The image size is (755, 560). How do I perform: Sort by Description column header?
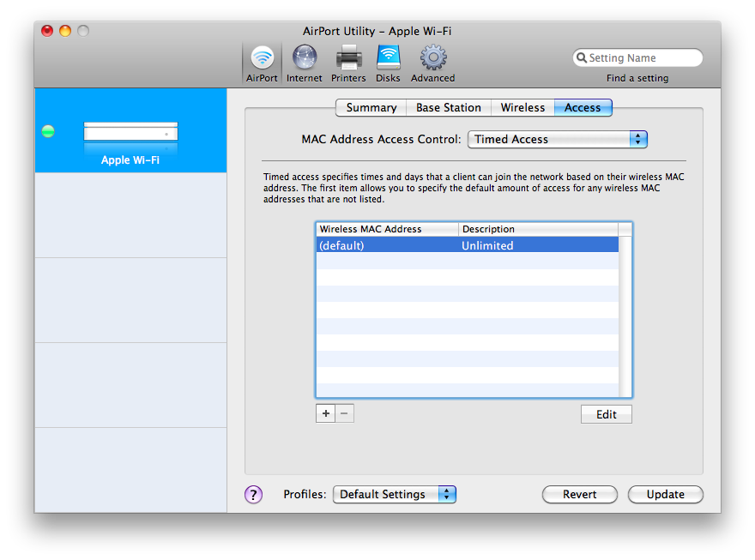[538, 229]
